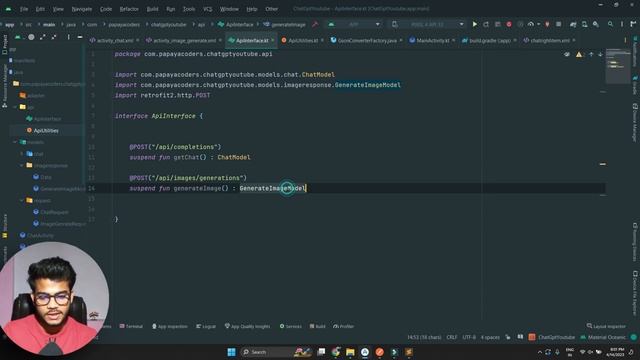Click the expand all icon in Project panel
The image size is (640, 360).
(x=42, y=37)
